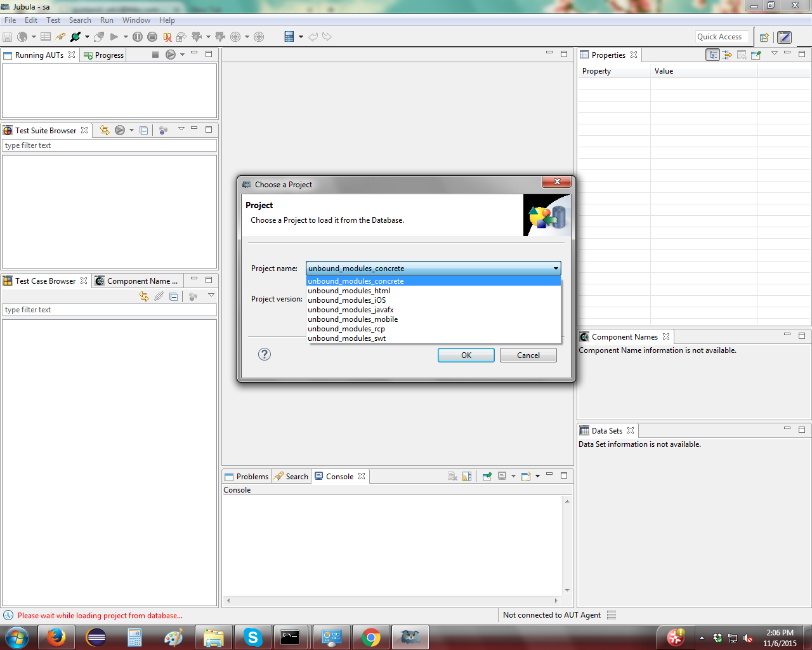
Task: Open dropdown arrow beside calculator icon
Action: pyautogui.click(x=301, y=37)
